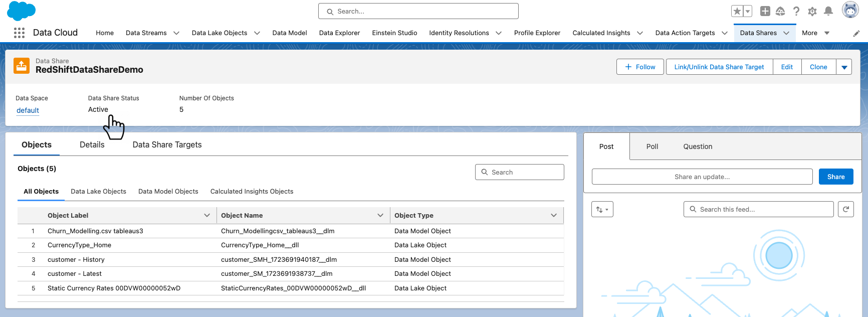Viewport: 868px width, 317px height.
Task: Click the customer_SMH_1723691940187__dlm object name
Action: 279,260
